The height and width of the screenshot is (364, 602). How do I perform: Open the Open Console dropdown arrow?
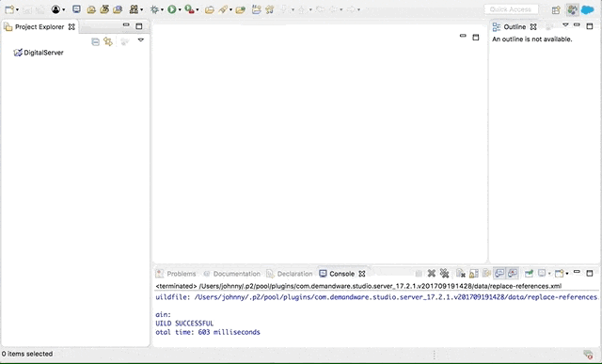coord(567,274)
